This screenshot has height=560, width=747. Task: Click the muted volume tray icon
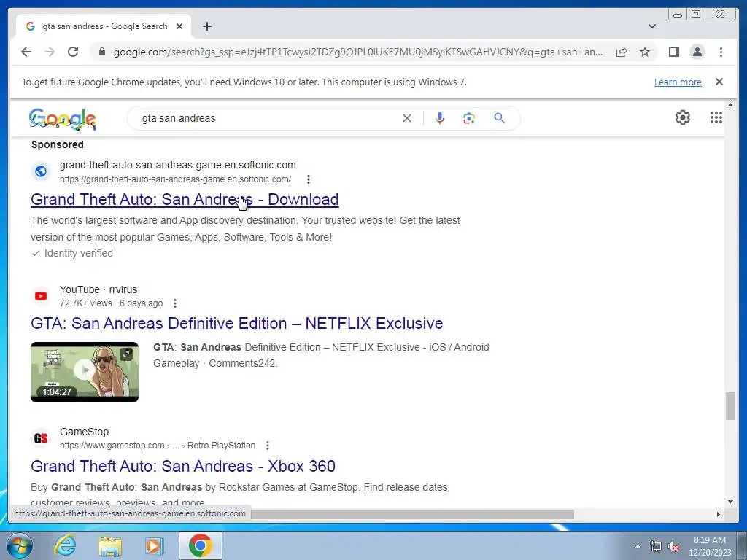click(x=673, y=547)
